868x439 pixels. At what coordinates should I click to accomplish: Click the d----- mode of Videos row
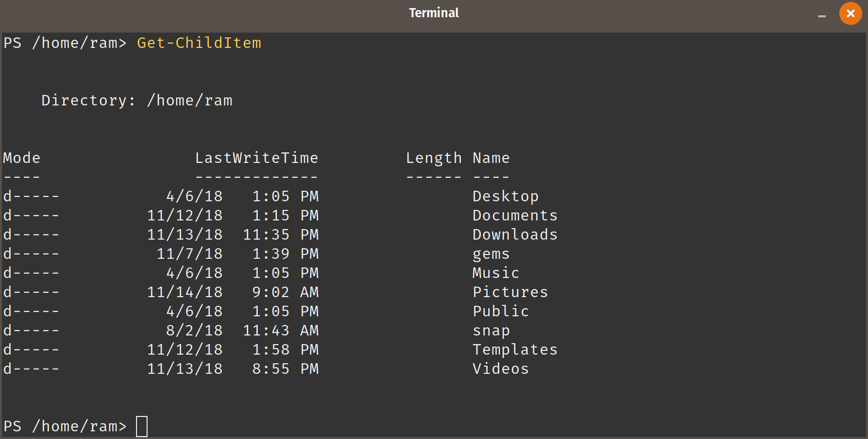pos(32,369)
